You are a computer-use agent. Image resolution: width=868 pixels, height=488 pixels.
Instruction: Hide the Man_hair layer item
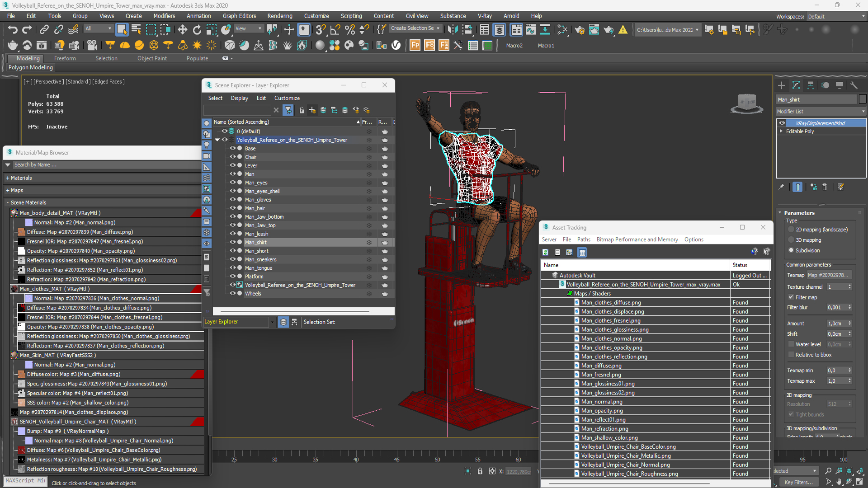pyautogui.click(x=233, y=208)
